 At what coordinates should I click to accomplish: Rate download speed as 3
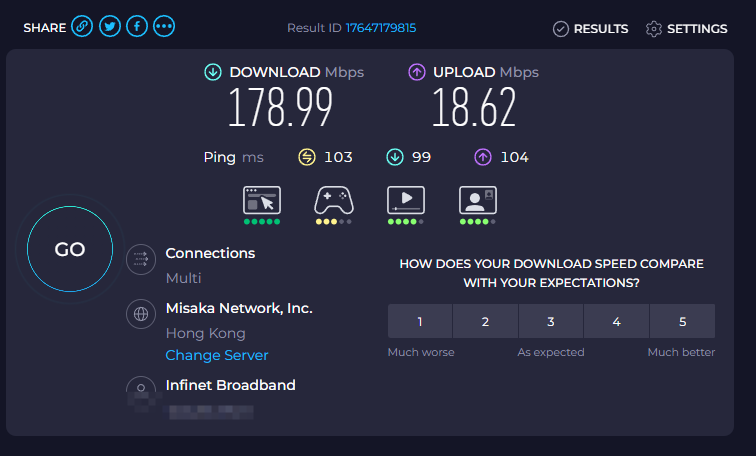pyautogui.click(x=551, y=321)
